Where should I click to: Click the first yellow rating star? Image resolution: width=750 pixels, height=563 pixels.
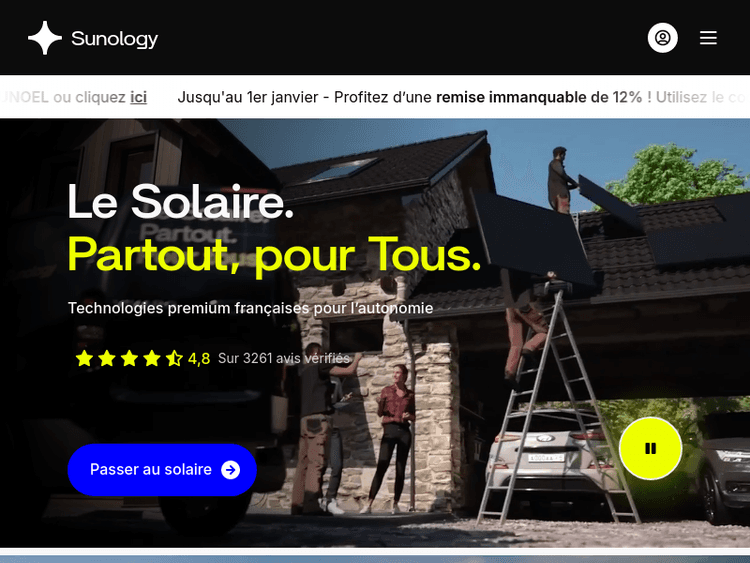point(84,358)
